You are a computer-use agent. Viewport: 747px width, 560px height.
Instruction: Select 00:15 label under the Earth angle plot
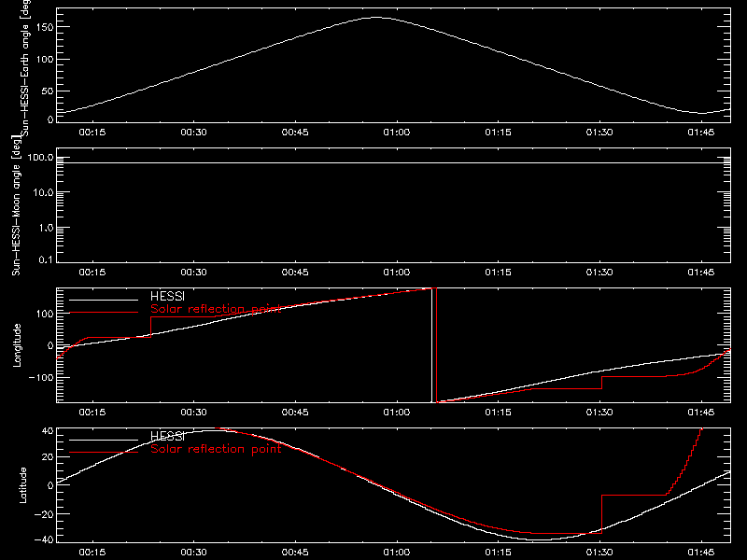[92, 133]
